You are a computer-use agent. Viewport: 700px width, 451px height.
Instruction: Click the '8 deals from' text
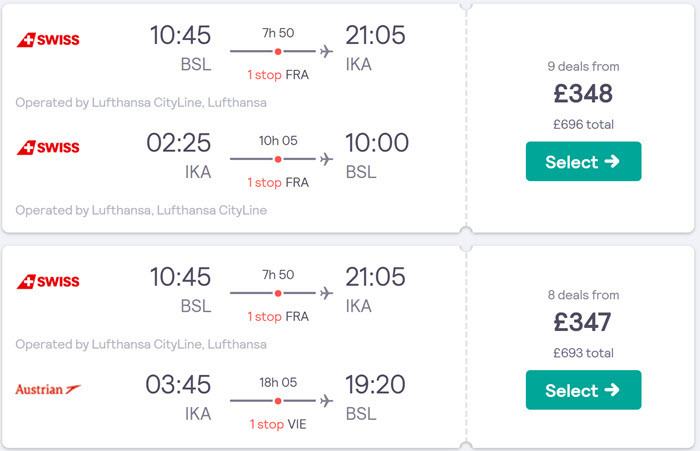click(583, 295)
